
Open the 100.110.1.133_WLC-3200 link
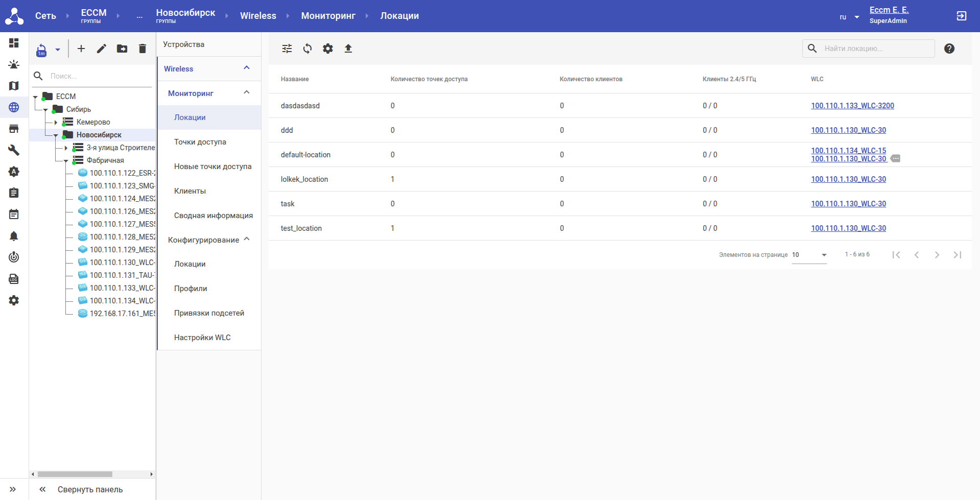852,106
